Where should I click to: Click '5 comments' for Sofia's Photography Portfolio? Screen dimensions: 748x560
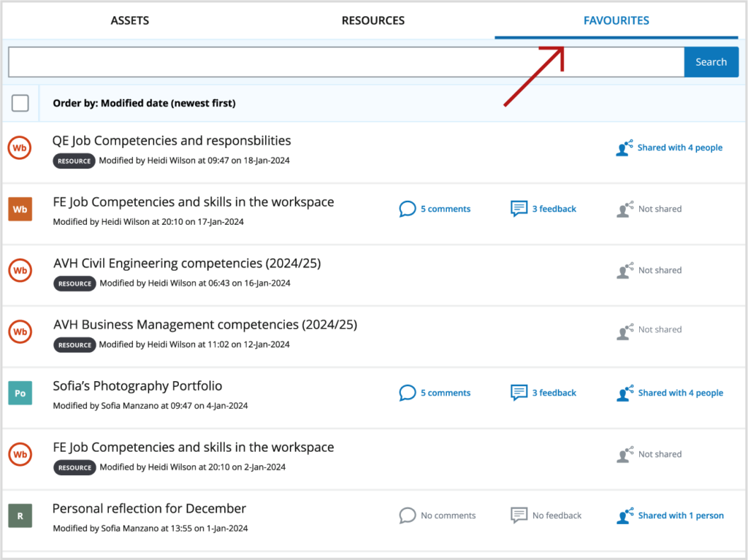pyautogui.click(x=446, y=393)
